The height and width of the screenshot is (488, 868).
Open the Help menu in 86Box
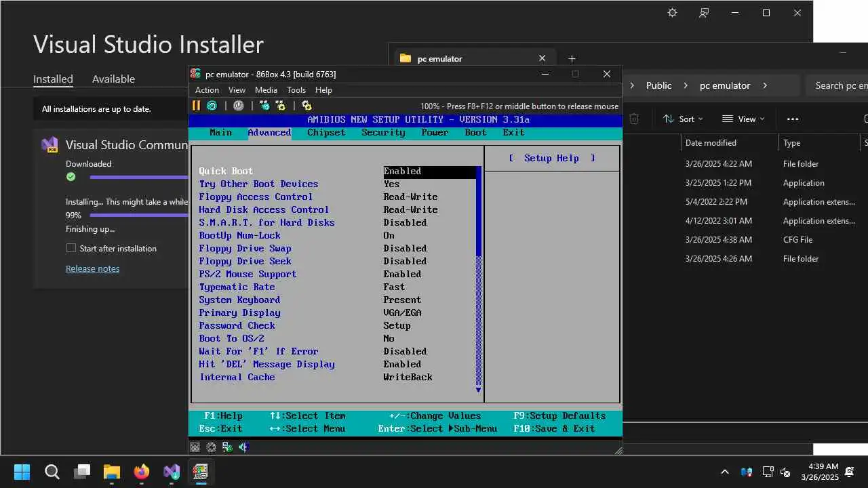323,90
